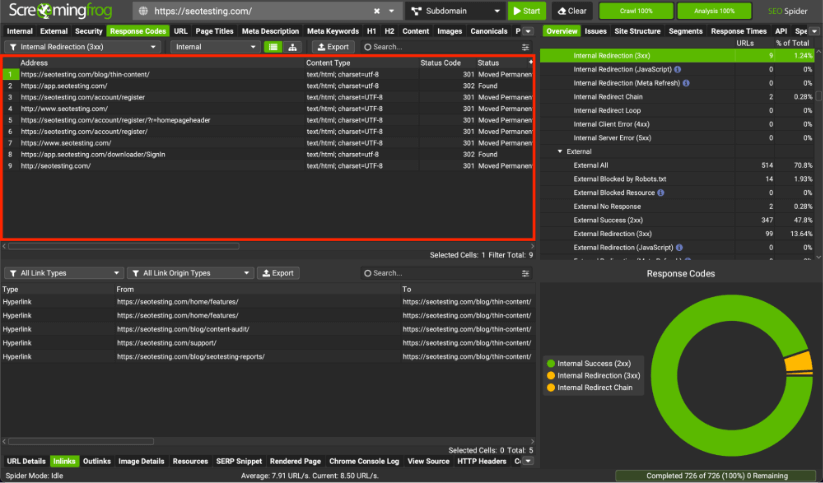
Task: Click the Clear button
Action: pyautogui.click(x=572, y=11)
